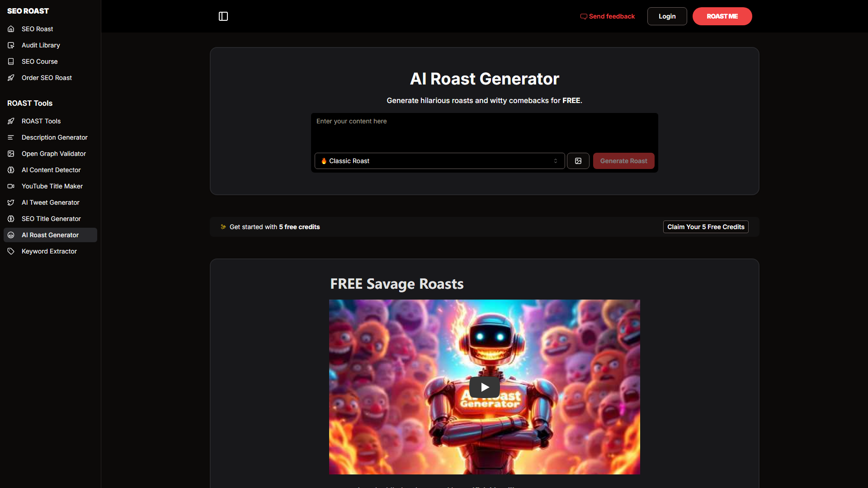Select Keyword Extractor sidebar item
868x488 pixels.
pos(49,251)
